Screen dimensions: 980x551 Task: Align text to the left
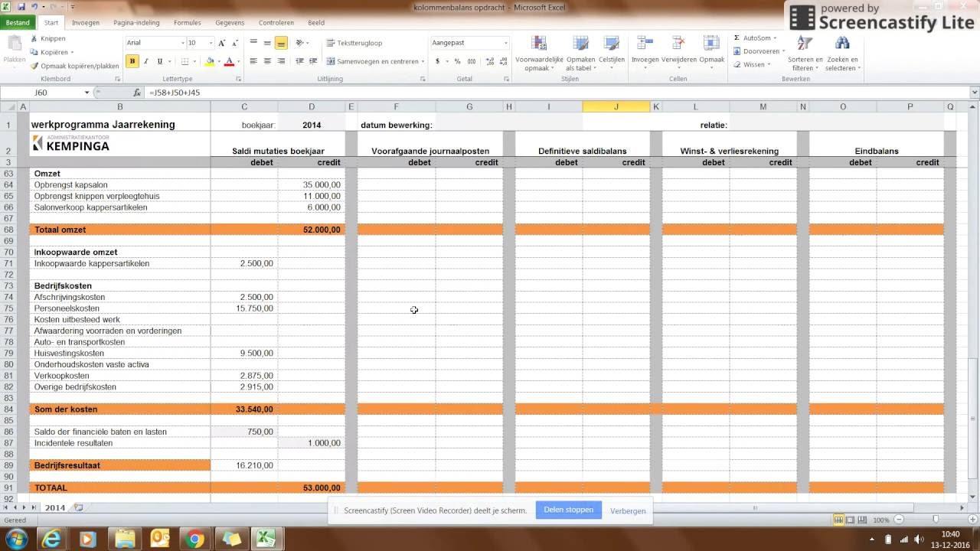(253, 61)
